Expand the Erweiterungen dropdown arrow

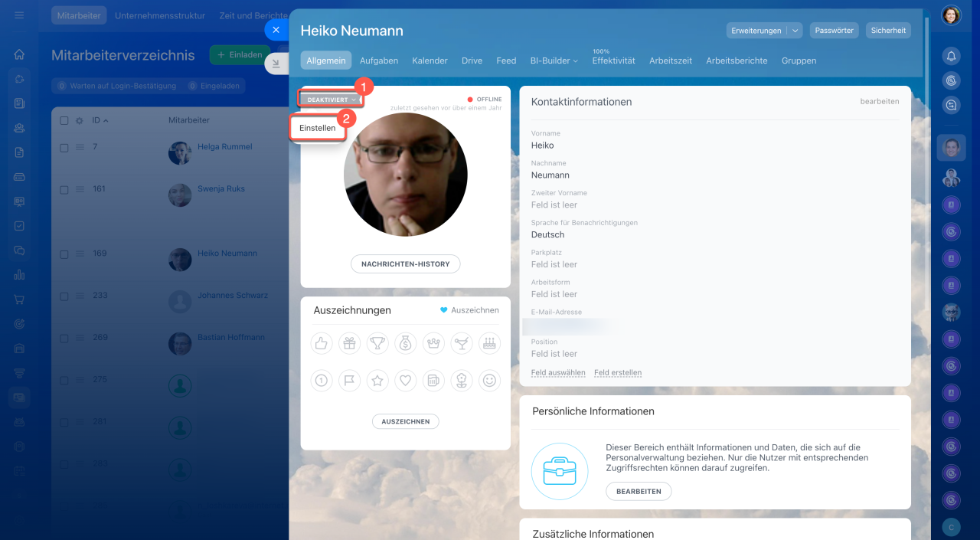click(795, 31)
